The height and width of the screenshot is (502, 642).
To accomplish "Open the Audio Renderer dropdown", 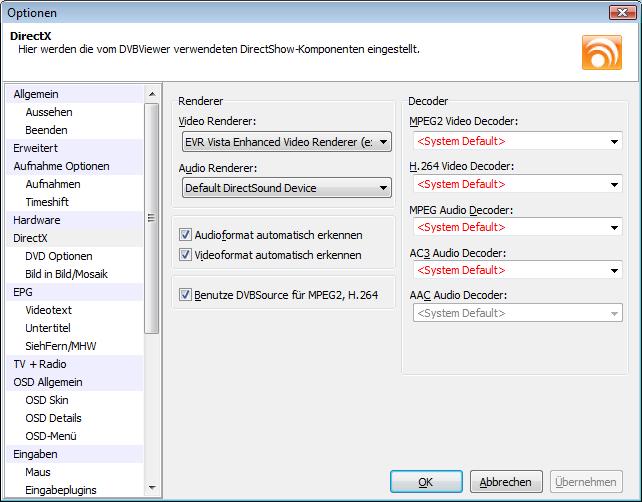I will click(287, 188).
